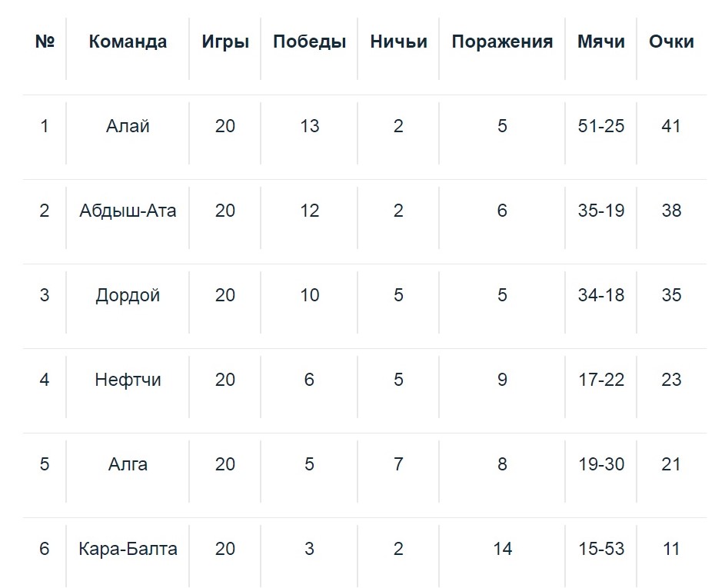The height and width of the screenshot is (588, 725).
Task: Click the Команда column header
Action: point(128,42)
